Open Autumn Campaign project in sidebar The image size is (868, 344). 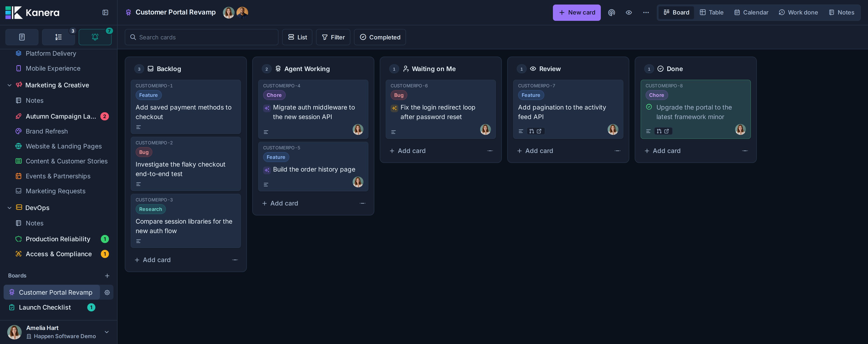61,116
